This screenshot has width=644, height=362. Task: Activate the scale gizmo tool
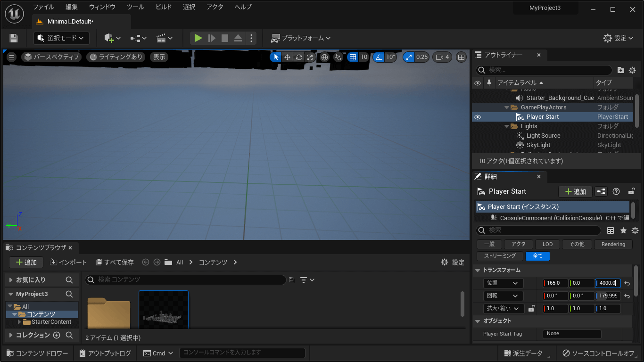[310, 57]
